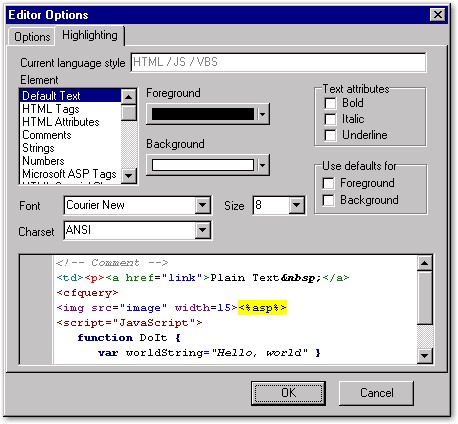Click the white Background color swatch

pos(203,165)
